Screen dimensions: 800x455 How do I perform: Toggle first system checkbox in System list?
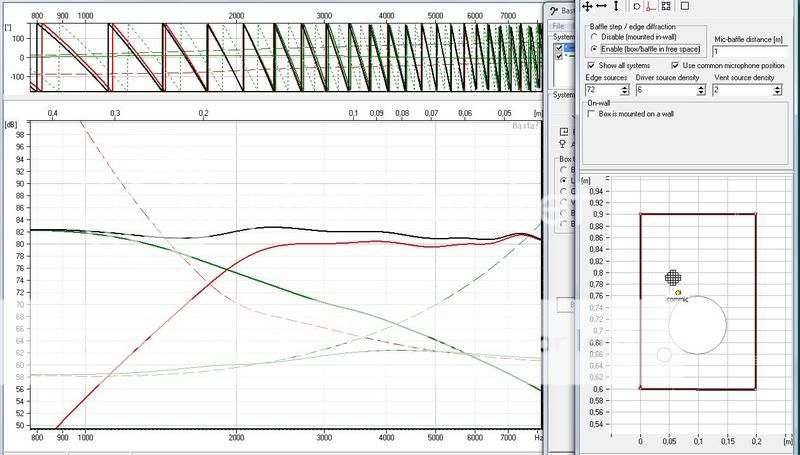[559, 47]
